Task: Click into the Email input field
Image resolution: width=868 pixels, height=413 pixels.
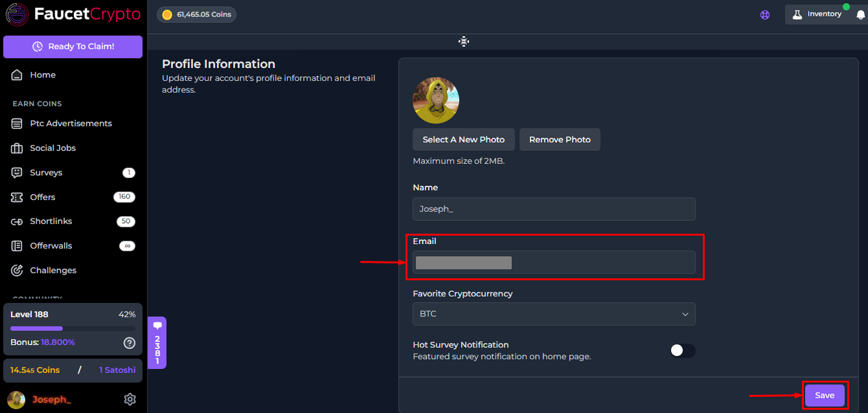Action: point(554,262)
